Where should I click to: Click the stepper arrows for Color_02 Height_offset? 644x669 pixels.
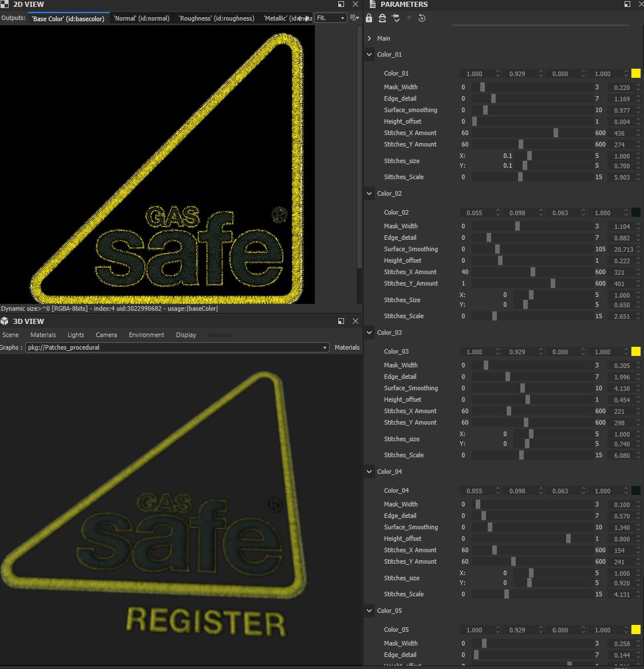click(638, 261)
